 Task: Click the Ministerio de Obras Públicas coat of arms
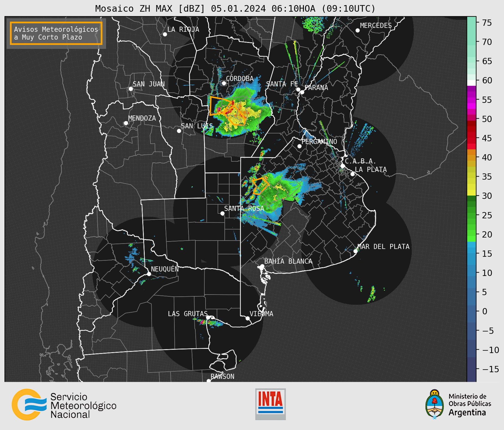coord(435,404)
